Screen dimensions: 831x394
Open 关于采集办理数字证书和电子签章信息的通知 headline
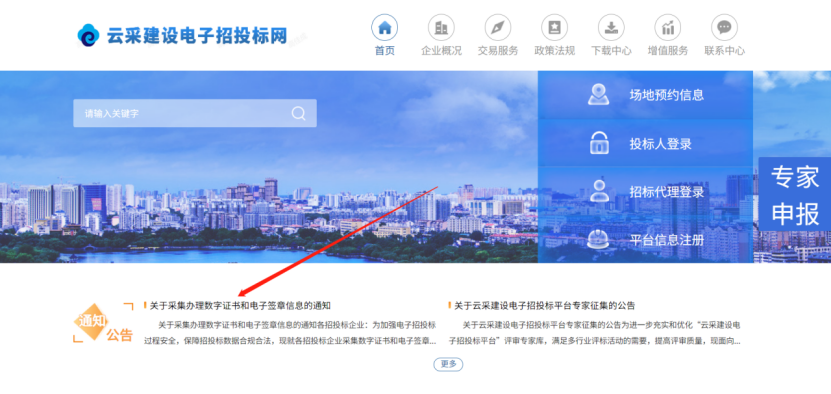click(x=240, y=305)
